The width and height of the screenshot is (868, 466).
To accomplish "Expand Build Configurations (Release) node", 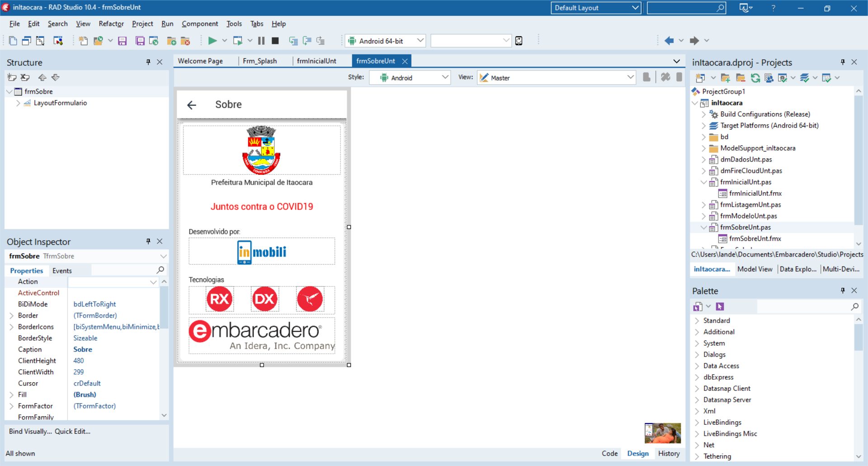I will click(703, 114).
